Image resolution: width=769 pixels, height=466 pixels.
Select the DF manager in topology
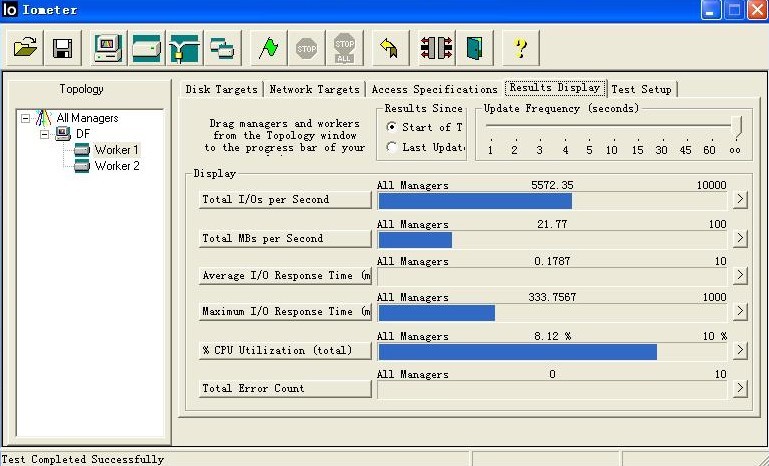pos(83,133)
